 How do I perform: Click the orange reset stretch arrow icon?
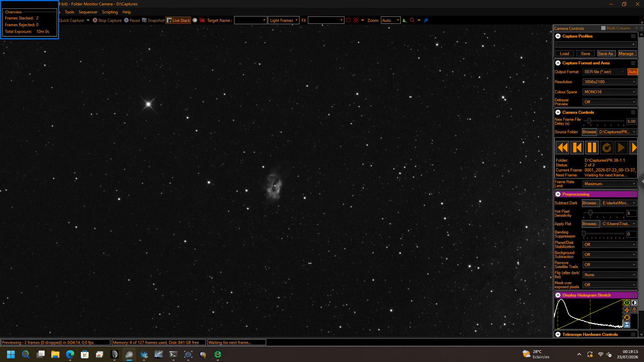[x=627, y=317]
